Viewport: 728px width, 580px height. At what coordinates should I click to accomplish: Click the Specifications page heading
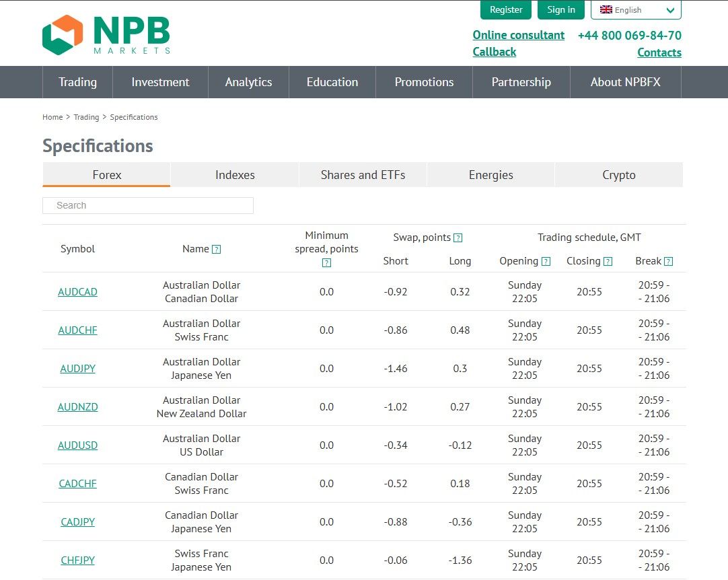point(98,146)
